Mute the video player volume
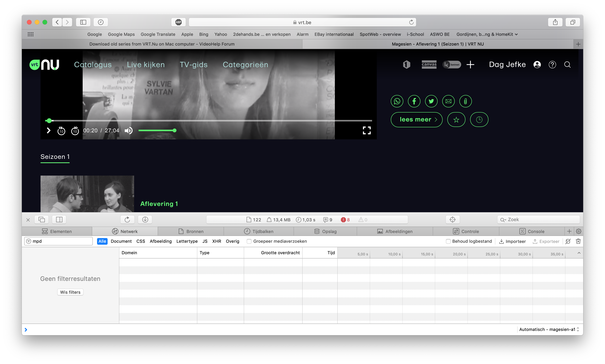Image resolution: width=605 pixels, height=364 pixels. point(128,130)
